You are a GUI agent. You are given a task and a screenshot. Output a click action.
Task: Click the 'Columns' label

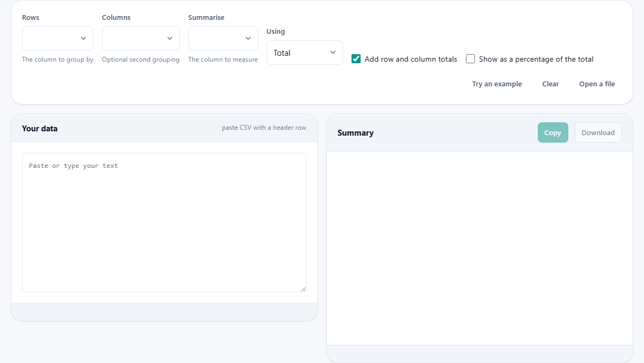pos(116,17)
